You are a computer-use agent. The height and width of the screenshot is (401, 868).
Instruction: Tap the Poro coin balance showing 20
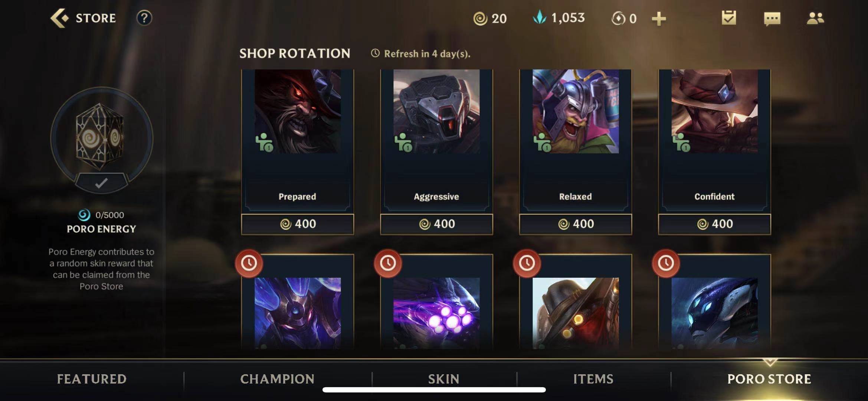[490, 19]
